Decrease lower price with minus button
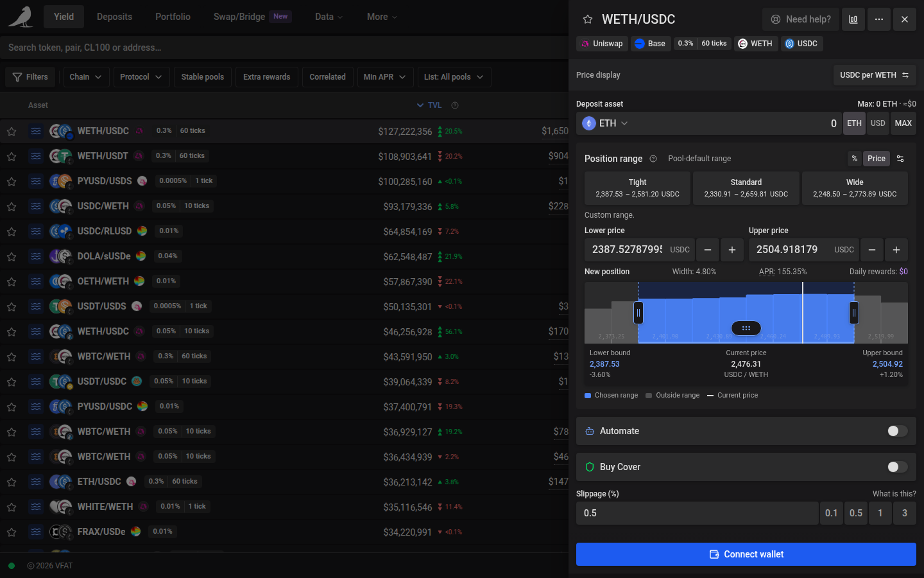924x578 pixels. (x=707, y=250)
